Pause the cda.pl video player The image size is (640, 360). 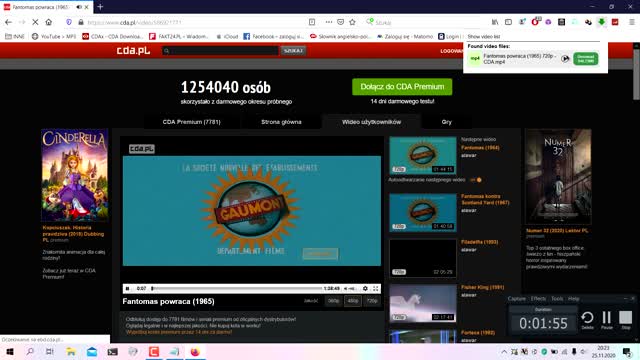(x=127, y=289)
